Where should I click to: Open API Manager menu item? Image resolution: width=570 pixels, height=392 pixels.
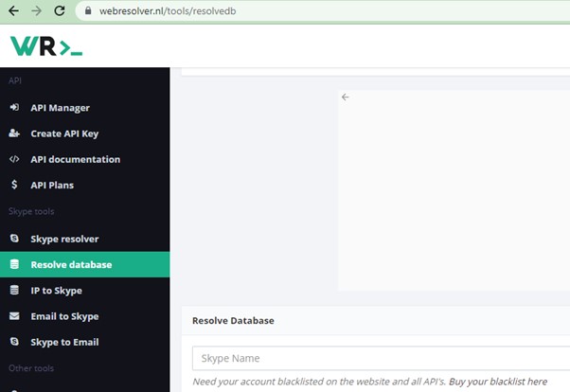60,108
